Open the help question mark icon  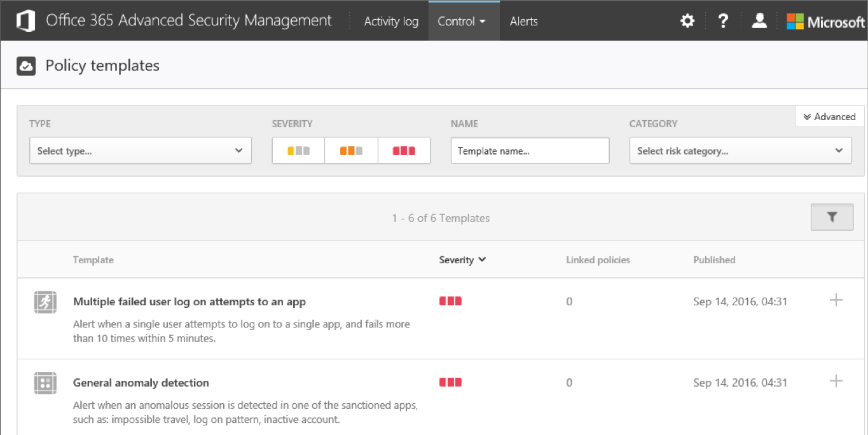(723, 21)
